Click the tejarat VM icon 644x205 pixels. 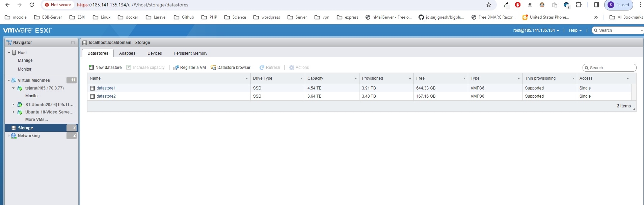coord(20,88)
